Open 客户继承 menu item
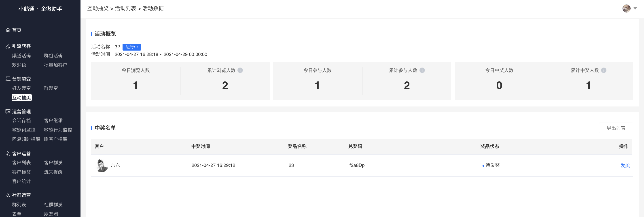The image size is (644, 217). point(53,121)
